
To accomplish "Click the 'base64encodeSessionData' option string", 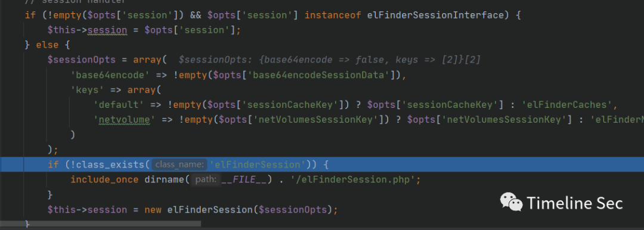I will (319, 75).
